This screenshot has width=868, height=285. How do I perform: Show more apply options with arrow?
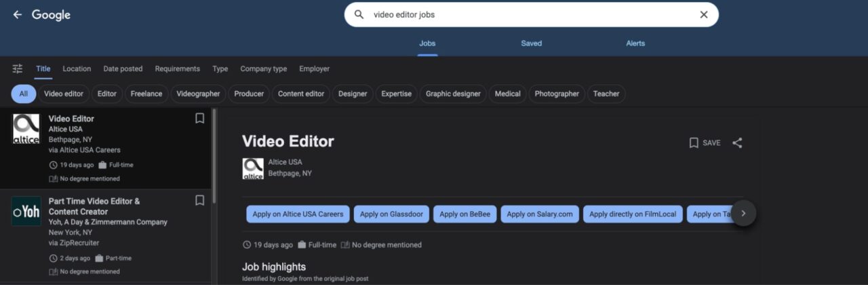tap(743, 213)
